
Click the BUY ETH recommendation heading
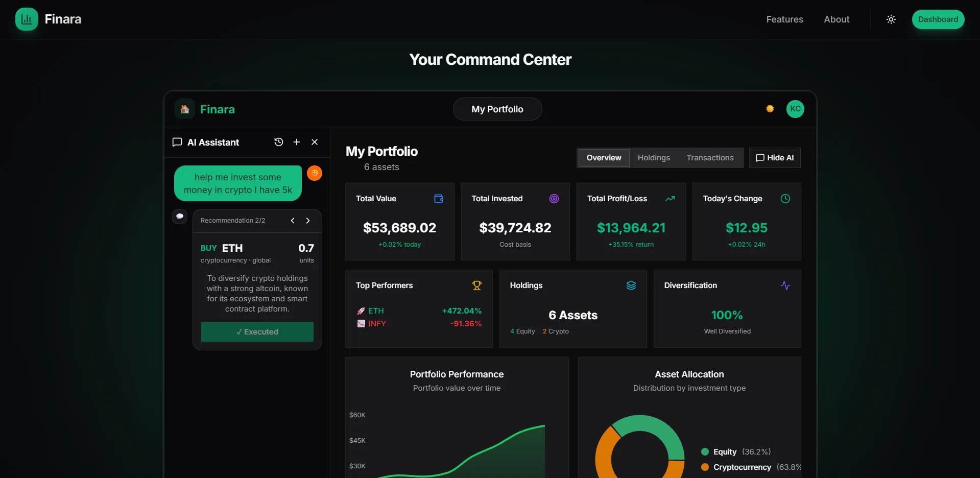click(222, 248)
